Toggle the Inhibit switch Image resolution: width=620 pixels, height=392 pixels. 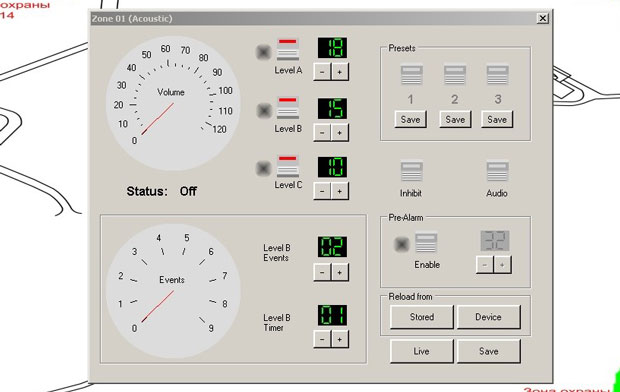412,171
